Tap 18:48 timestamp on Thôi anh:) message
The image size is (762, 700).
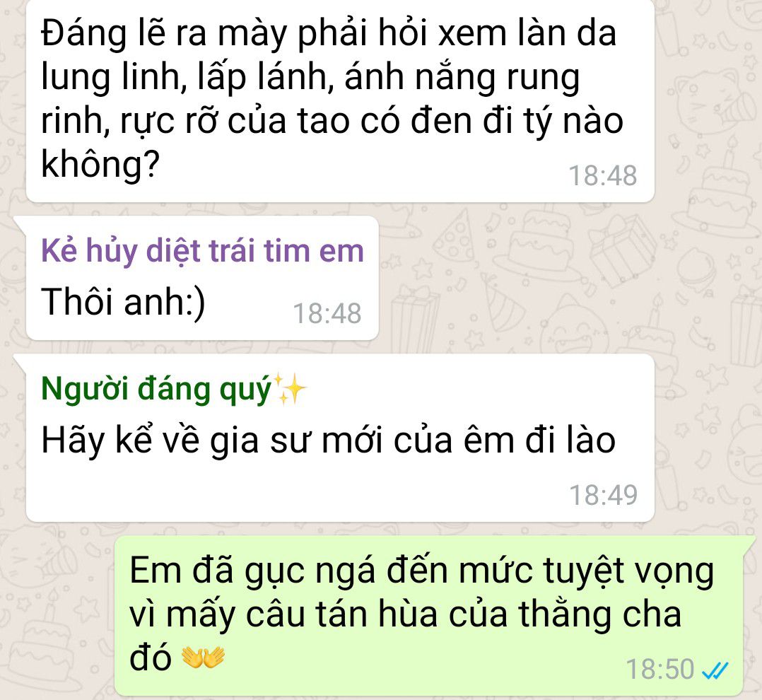click(327, 313)
